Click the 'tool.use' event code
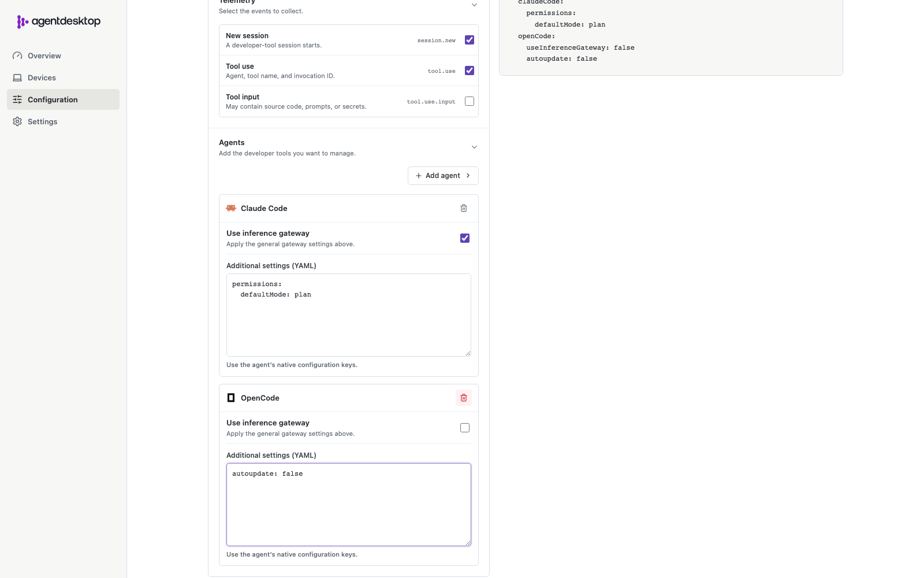 [442, 71]
